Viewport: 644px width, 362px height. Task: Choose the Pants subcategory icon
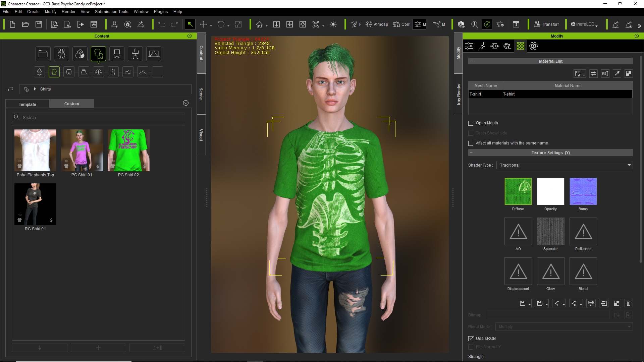69,72
